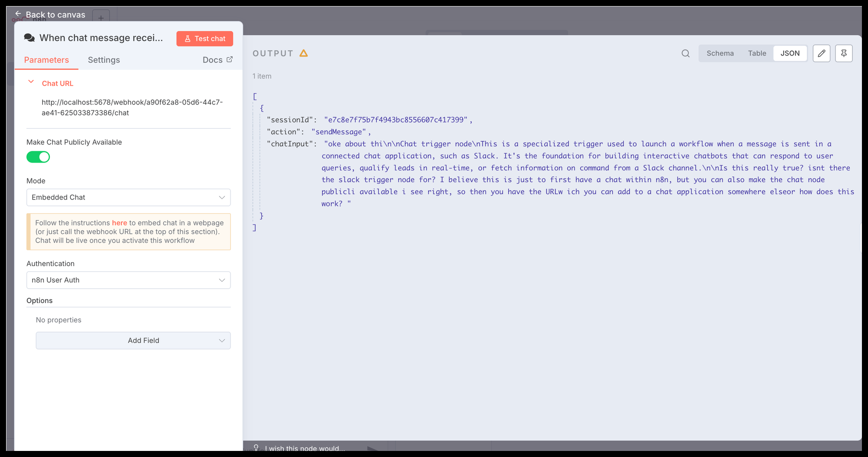Click the search icon in output panel
This screenshot has height=457, width=868.
685,53
